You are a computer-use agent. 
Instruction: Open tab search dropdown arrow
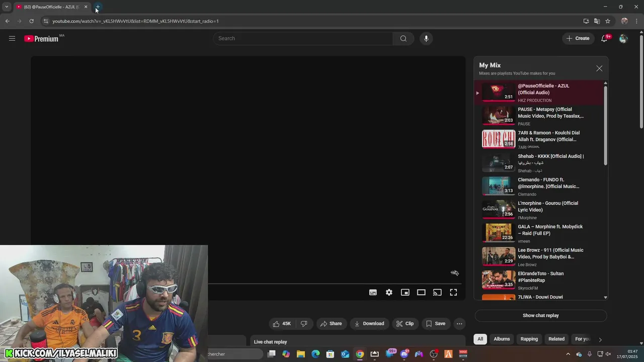click(x=6, y=7)
